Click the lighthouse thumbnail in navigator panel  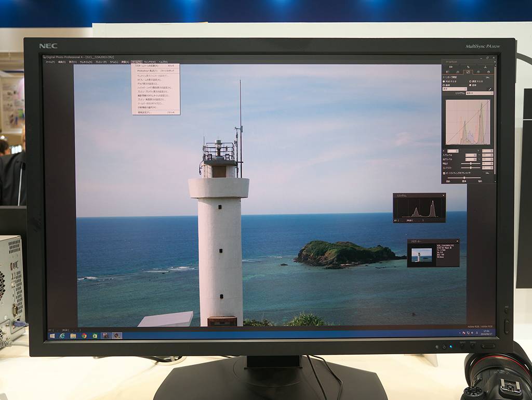pyautogui.click(x=422, y=255)
